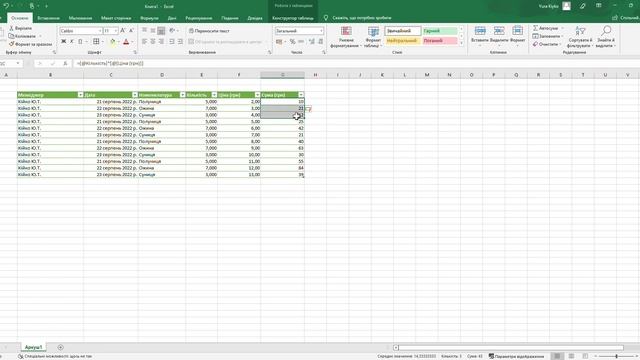
Task: Open the Рецензування (Review) tab
Action: coord(198,18)
